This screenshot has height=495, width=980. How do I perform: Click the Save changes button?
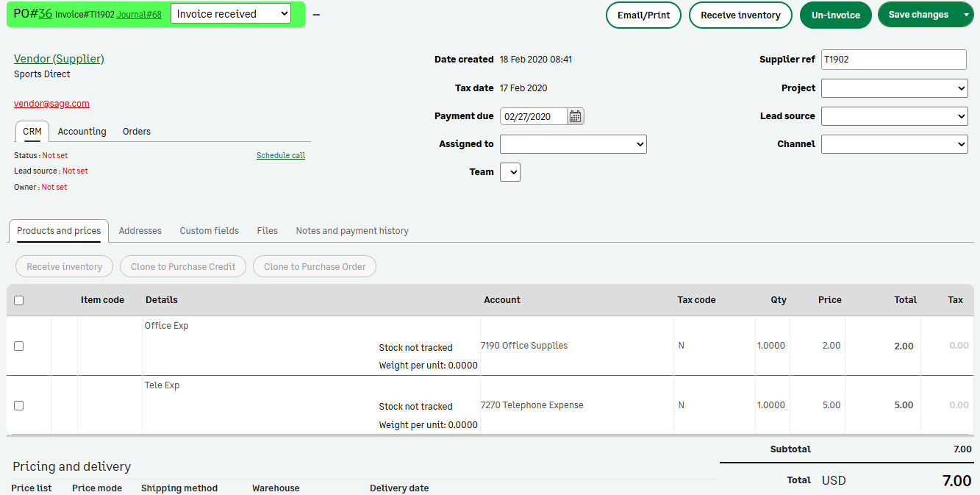[919, 15]
